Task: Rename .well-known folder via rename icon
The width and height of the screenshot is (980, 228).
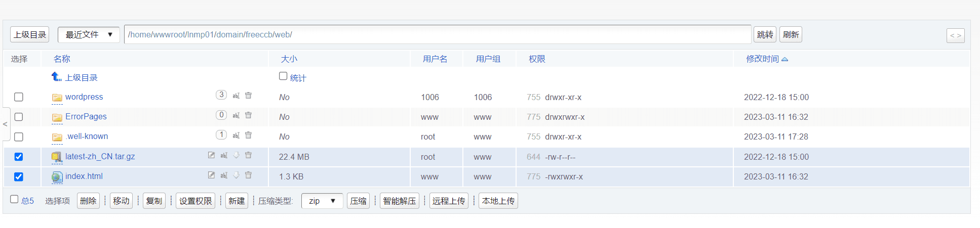Action: pyautogui.click(x=236, y=135)
